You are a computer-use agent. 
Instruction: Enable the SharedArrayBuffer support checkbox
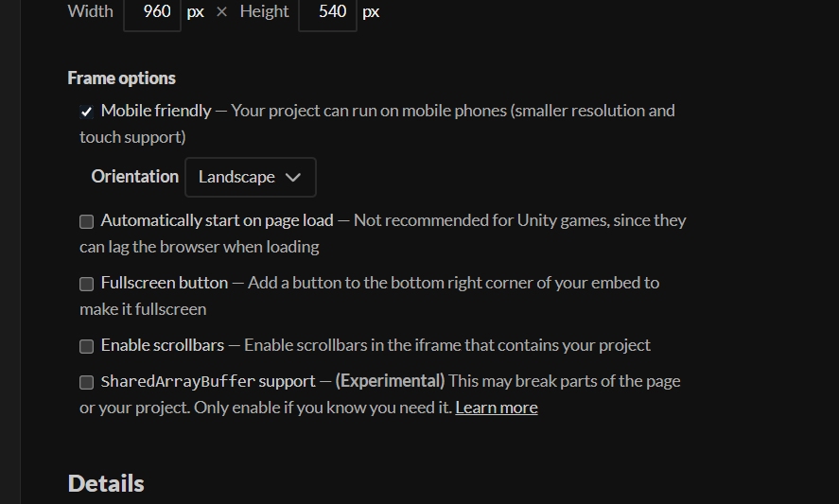pos(86,382)
